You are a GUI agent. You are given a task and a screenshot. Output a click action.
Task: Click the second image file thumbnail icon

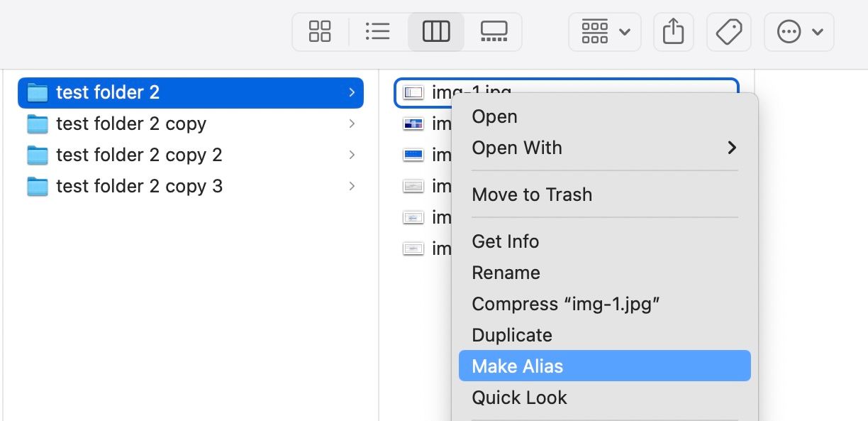pos(413,124)
